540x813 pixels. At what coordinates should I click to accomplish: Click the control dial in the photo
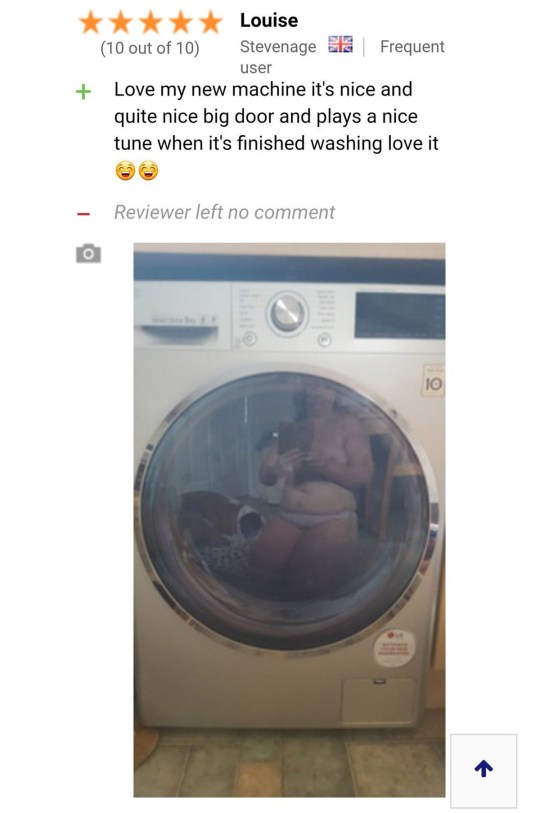click(287, 313)
